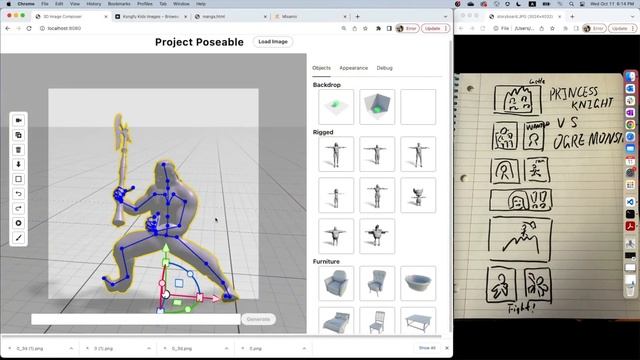Viewport: 640px width, 360px height.
Task: Open the Apple menu
Action: tap(9, 4)
